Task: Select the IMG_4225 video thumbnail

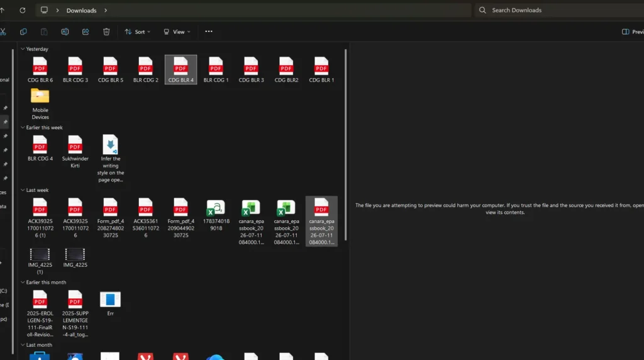Action: coord(75,257)
